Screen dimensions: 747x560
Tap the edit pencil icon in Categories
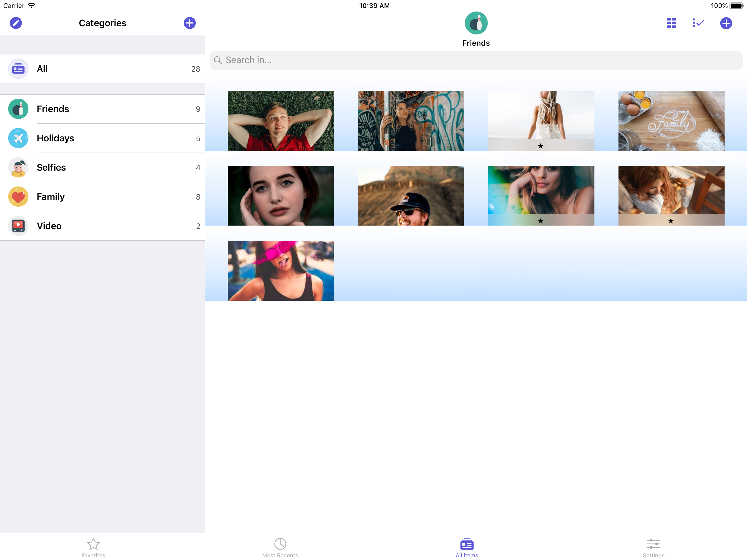pyautogui.click(x=16, y=23)
